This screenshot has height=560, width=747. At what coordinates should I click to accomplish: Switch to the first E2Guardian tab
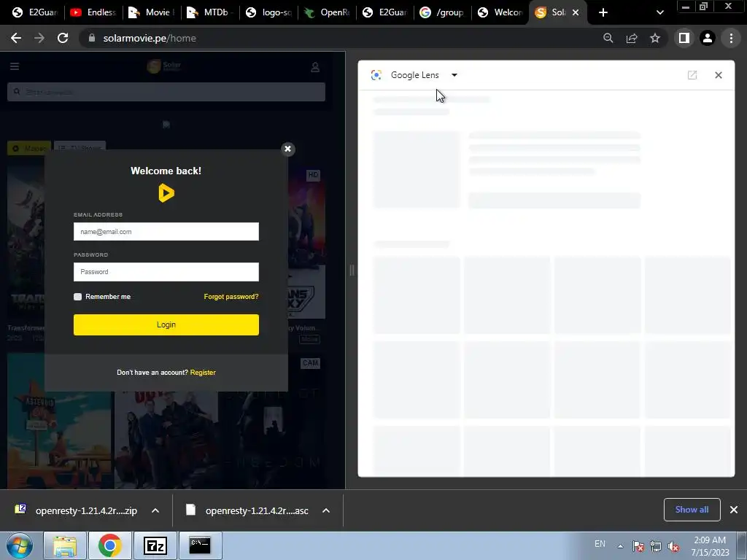[x=35, y=12]
